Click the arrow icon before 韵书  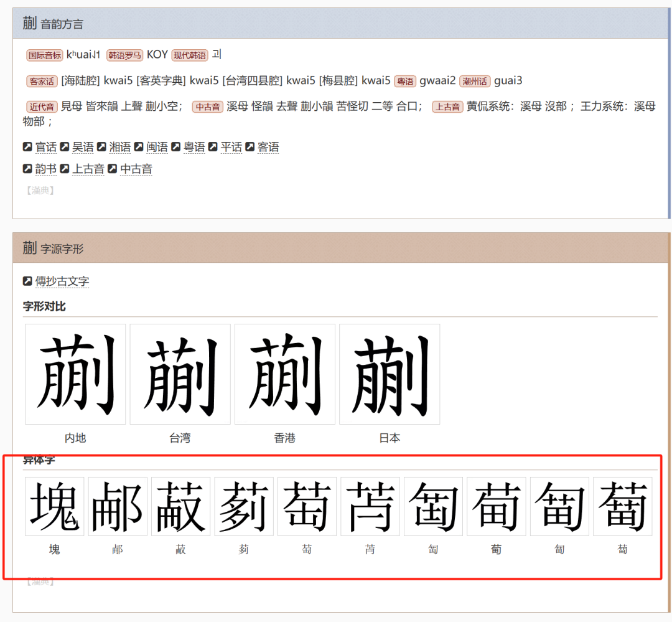tap(27, 169)
